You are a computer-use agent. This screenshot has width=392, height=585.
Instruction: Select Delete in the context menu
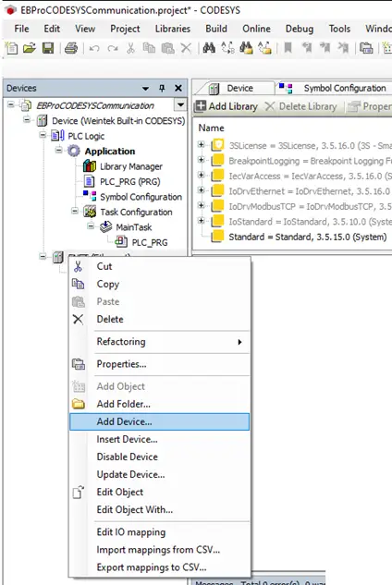pyautogui.click(x=159, y=319)
